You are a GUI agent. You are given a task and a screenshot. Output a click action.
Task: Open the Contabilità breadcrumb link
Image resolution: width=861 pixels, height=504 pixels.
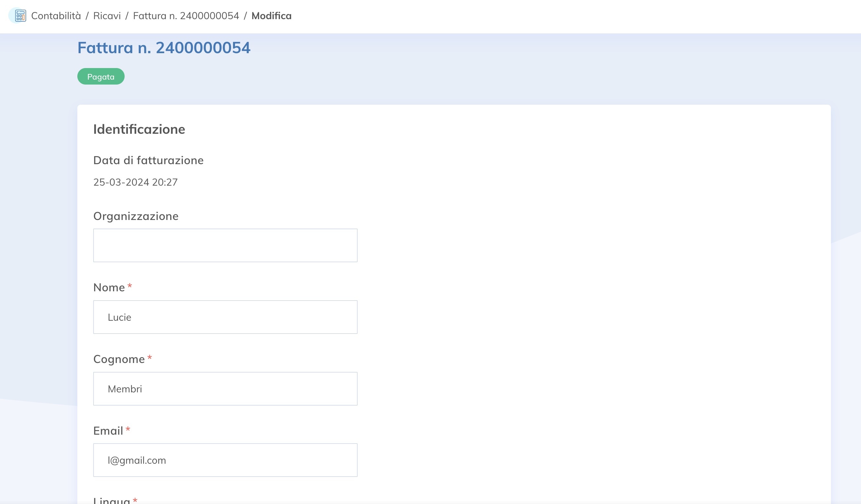(56, 16)
